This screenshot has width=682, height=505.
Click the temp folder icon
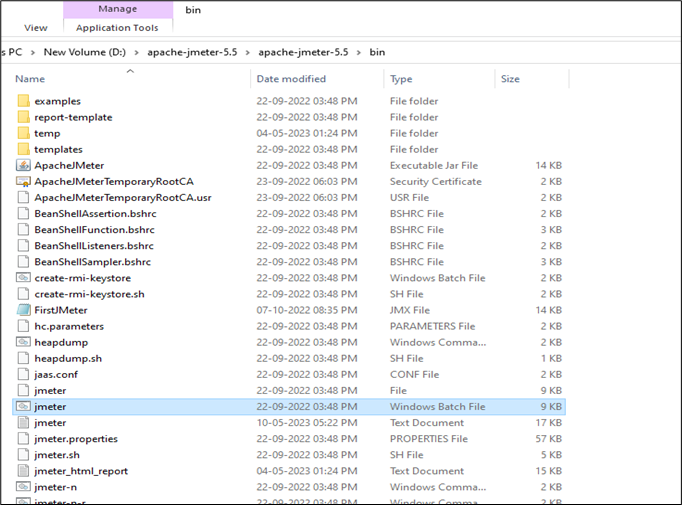23,133
